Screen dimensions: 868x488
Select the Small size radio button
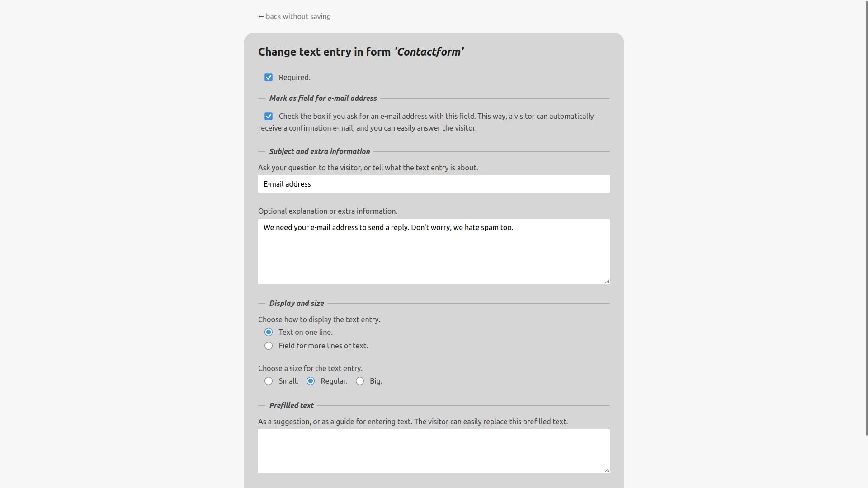(269, 381)
